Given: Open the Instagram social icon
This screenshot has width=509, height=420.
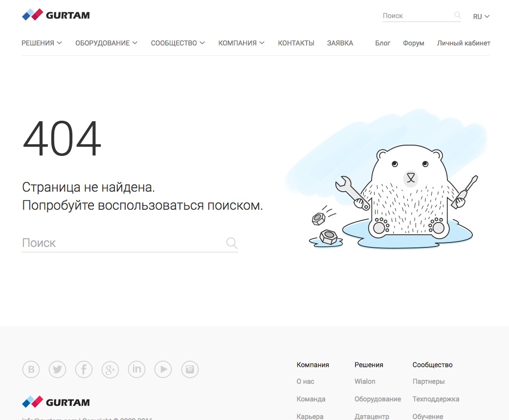Looking at the screenshot, I should click(190, 370).
